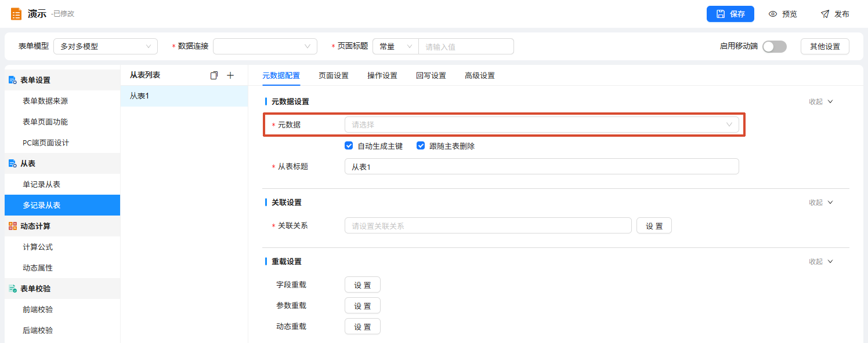This screenshot has width=868, height=343.
Task: Click 设置 button beside 关联关系
Action: [x=654, y=226]
